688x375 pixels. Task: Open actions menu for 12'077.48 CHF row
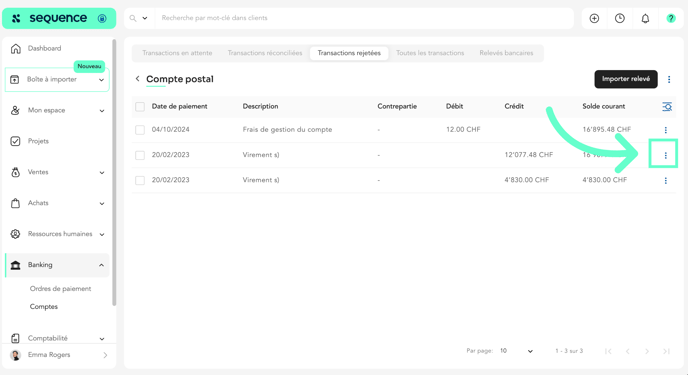(x=666, y=155)
